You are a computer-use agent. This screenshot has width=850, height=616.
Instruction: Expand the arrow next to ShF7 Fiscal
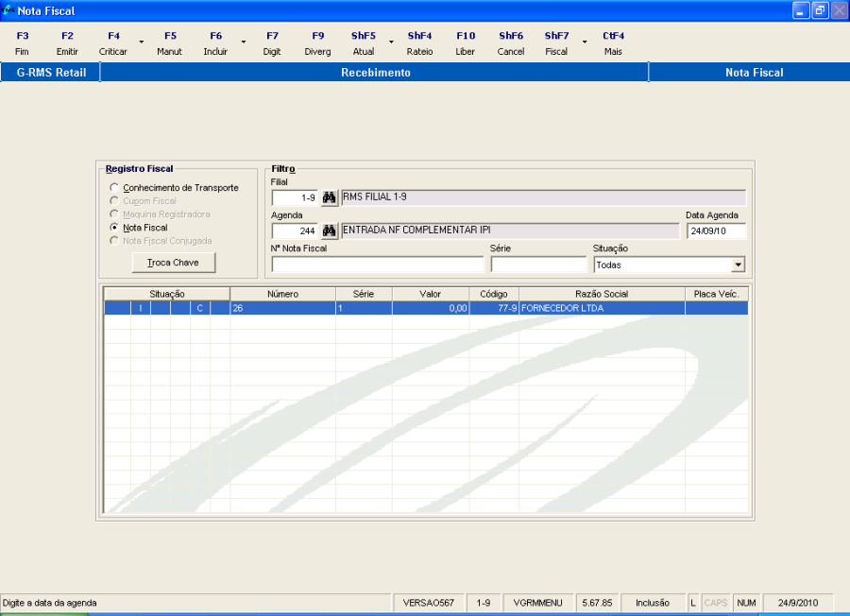coord(585,43)
